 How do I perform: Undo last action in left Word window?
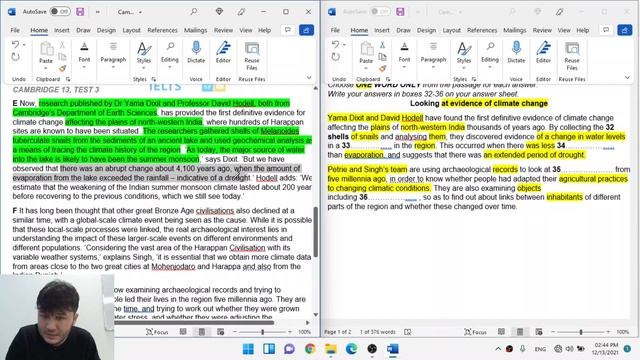15,44
